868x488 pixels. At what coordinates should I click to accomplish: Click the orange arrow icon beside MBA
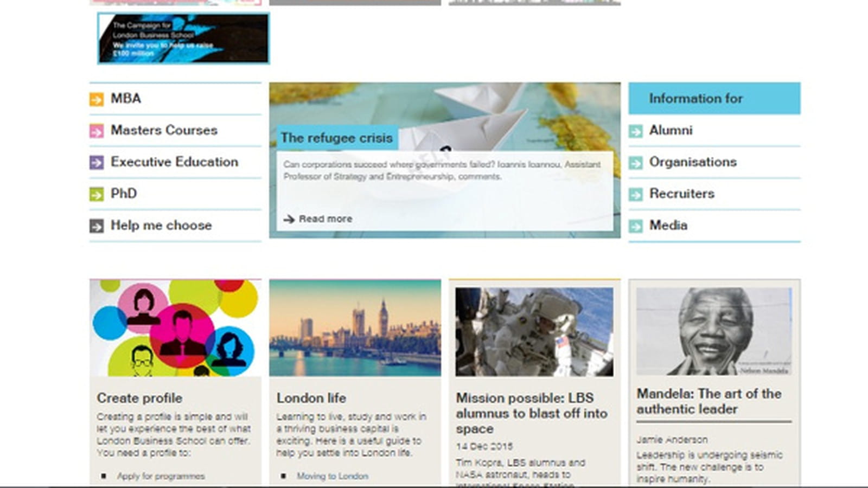click(97, 99)
